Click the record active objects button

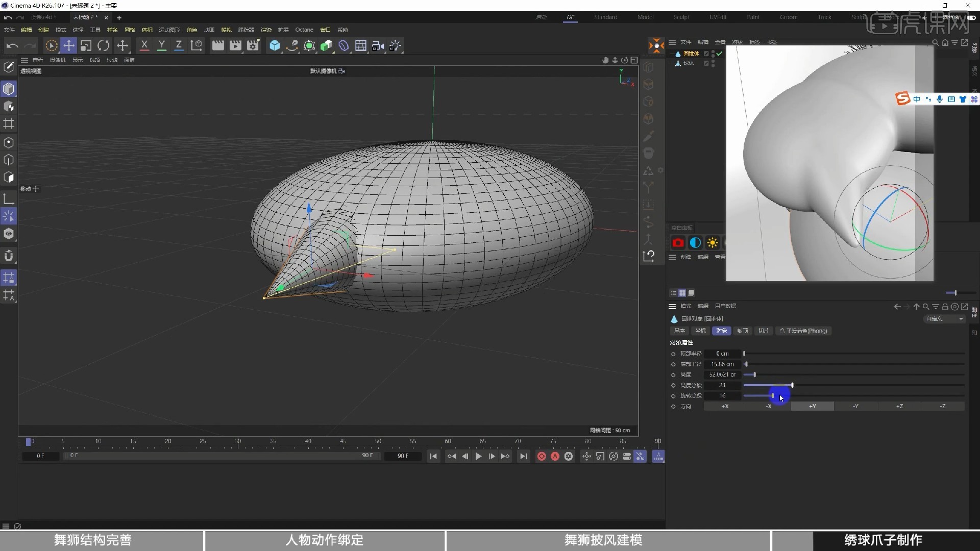point(542,457)
